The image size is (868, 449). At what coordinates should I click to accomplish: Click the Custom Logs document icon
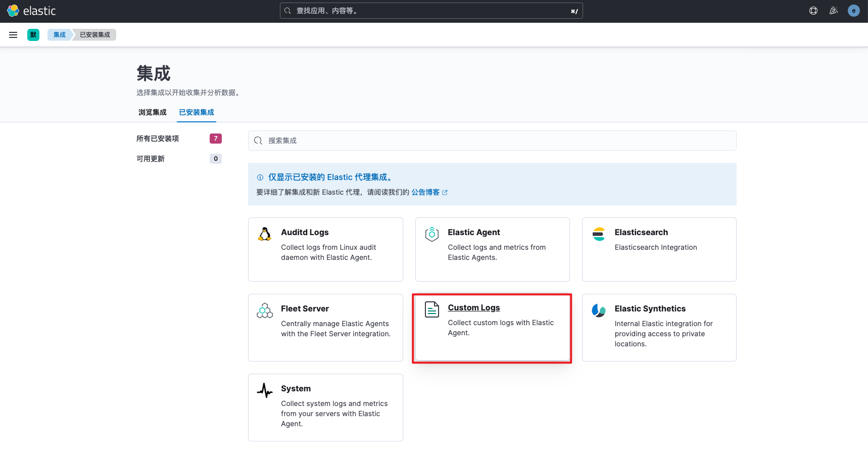click(x=432, y=309)
